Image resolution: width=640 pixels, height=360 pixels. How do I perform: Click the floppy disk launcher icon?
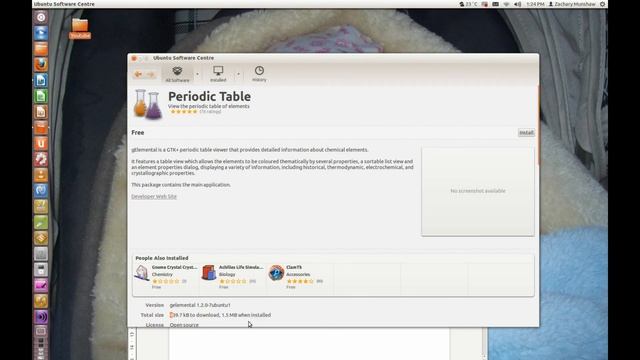click(41, 269)
